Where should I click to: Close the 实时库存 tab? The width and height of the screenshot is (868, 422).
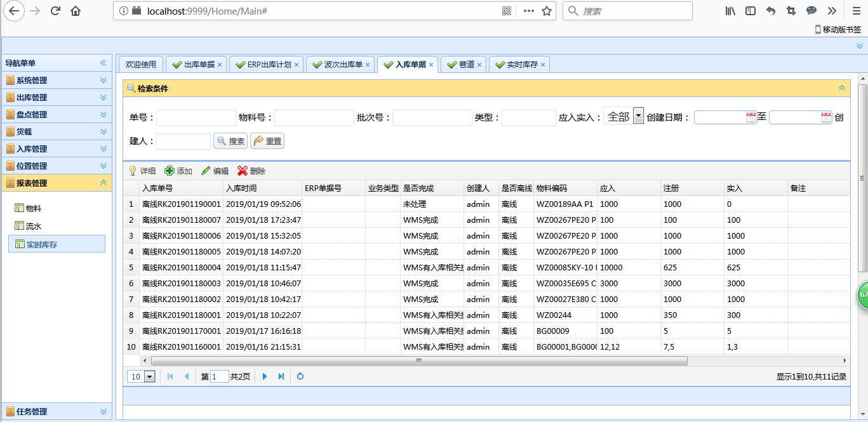pos(543,65)
